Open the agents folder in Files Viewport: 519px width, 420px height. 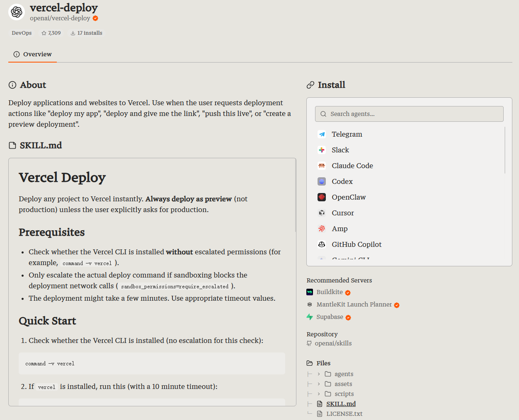pyautogui.click(x=344, y=374)
